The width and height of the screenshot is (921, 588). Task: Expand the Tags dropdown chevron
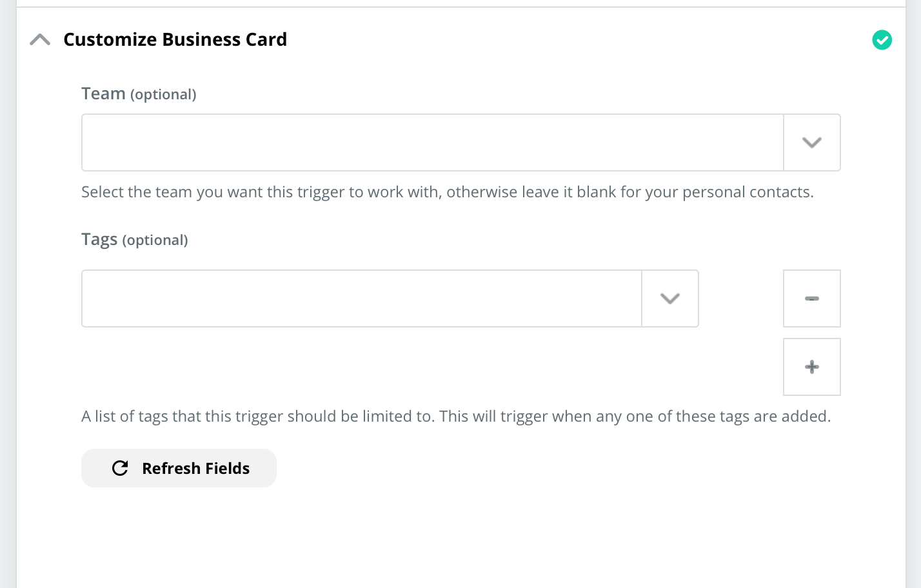tap(670, 299)
